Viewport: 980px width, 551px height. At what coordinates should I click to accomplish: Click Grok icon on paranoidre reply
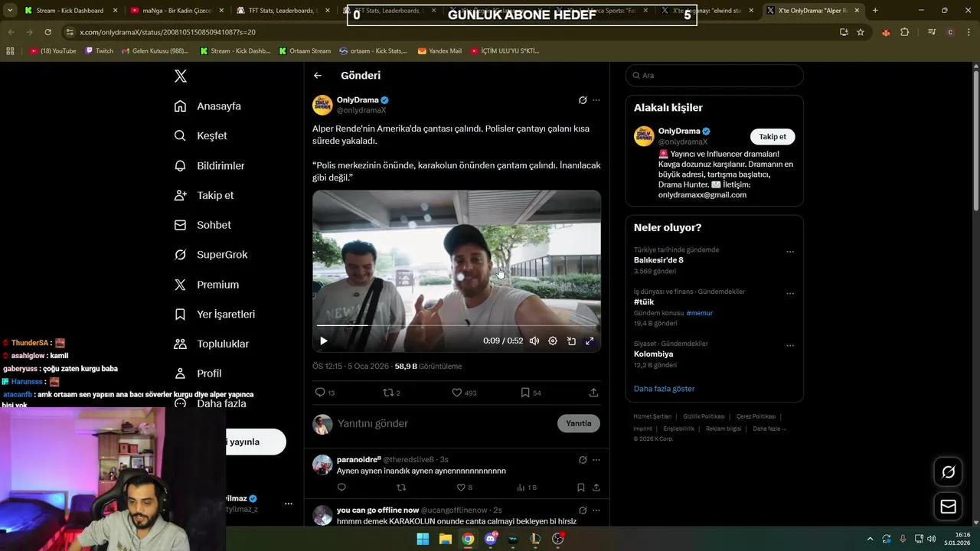(583, 460)
